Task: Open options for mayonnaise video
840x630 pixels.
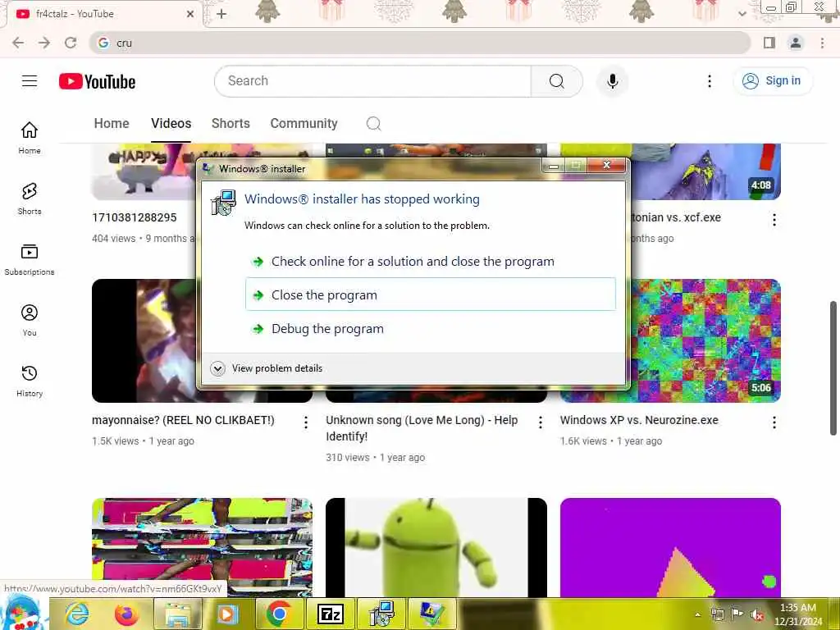Action: point(306,422)
